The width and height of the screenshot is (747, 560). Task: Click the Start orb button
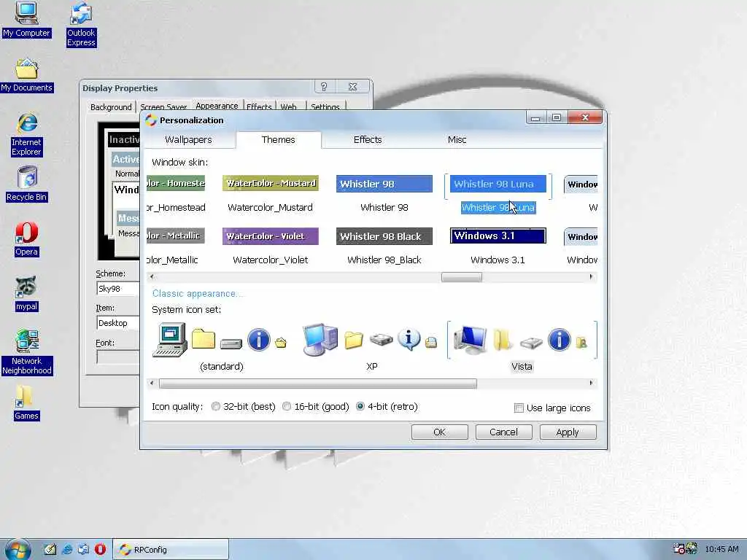18,550
